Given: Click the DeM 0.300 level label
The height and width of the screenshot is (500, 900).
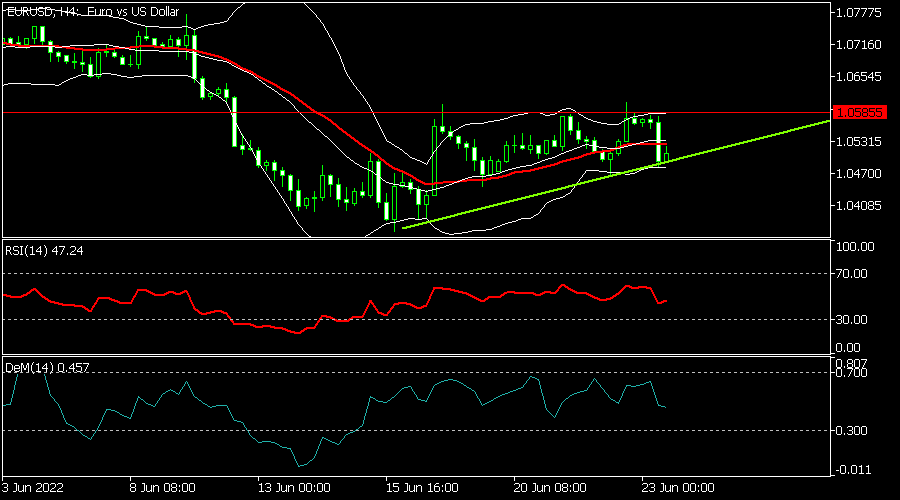Looking at the screenshot, I should click(851, 431).
